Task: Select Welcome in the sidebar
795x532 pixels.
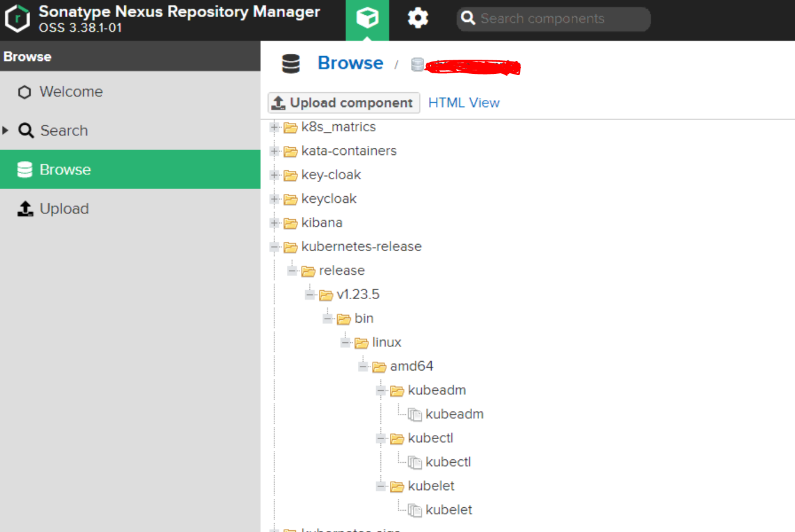Action: [x=70, y=92]
